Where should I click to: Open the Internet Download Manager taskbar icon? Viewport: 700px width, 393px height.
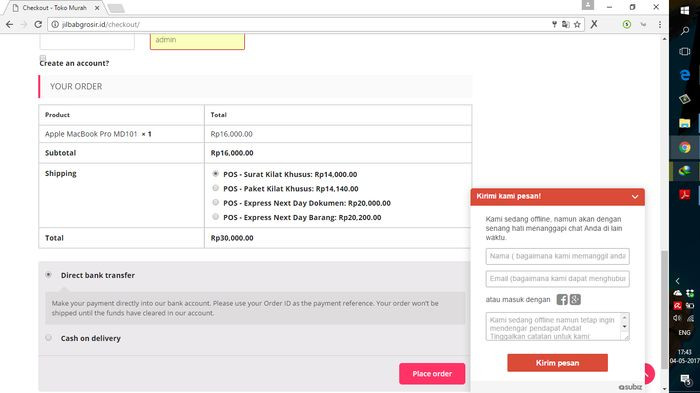coord(684,171)
